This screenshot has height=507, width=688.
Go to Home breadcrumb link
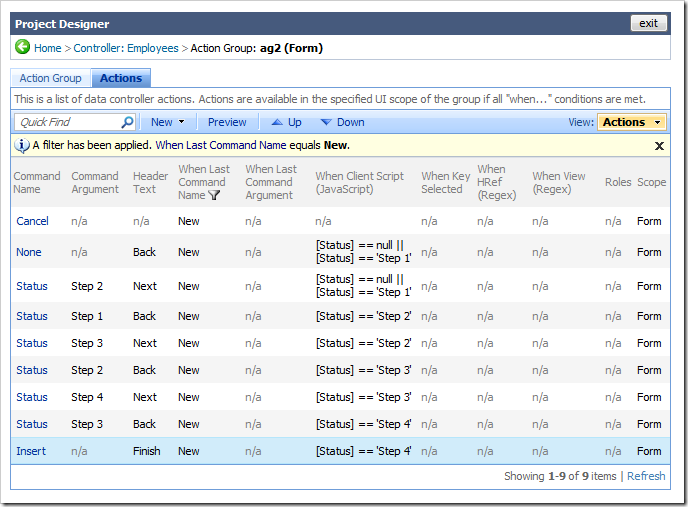point(47,48)
